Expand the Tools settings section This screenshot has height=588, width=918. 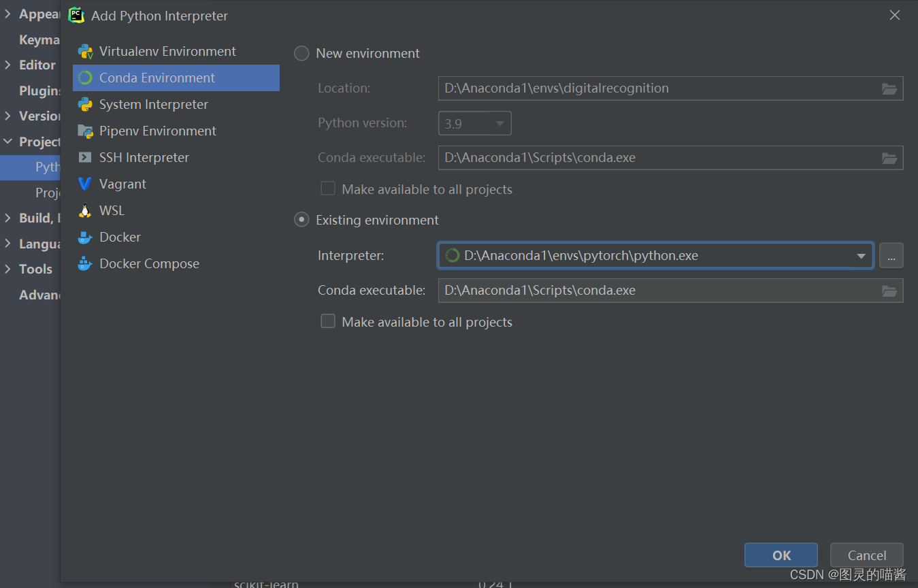click(x=7, y=269)
